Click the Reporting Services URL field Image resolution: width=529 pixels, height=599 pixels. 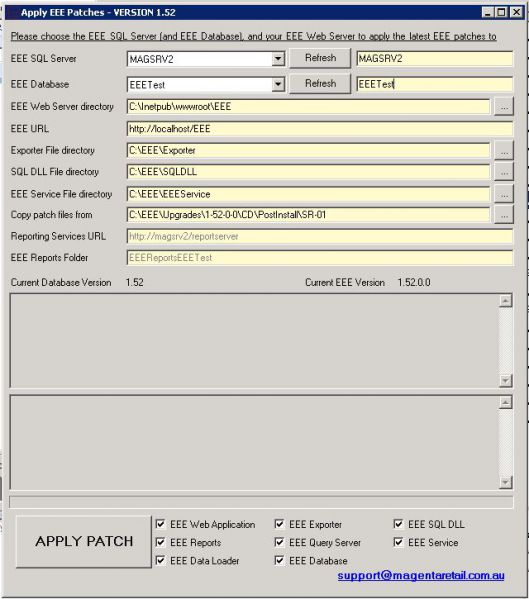point(320,236)
